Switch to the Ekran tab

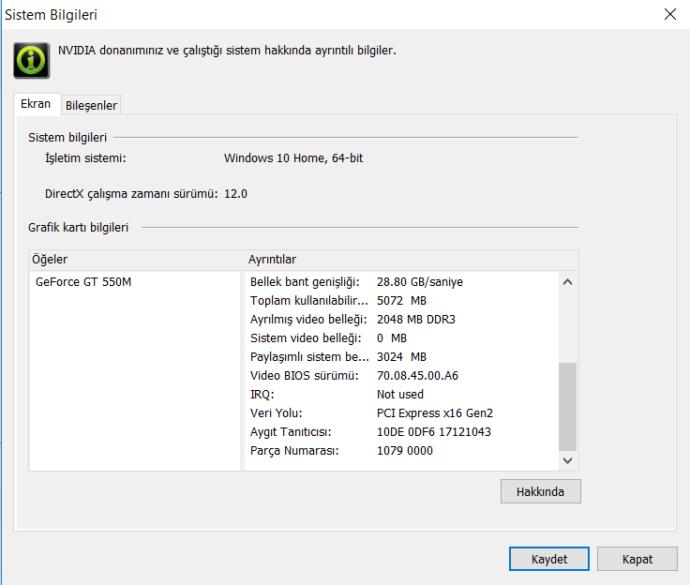tap(36, 104)
